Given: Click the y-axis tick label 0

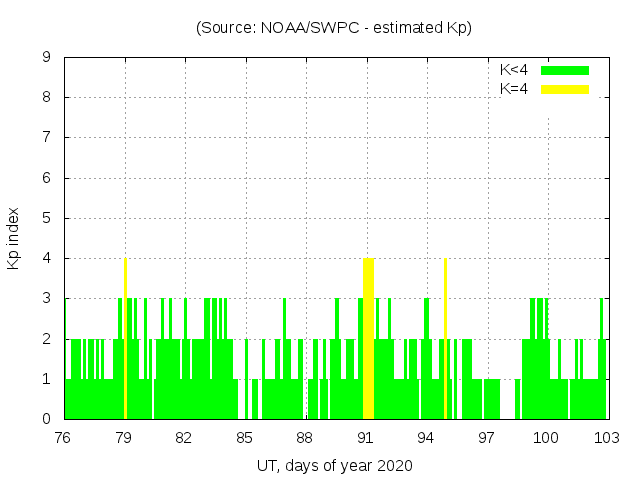Looking at the screenshot, I should pyautogui.click(x=47, y=419).
